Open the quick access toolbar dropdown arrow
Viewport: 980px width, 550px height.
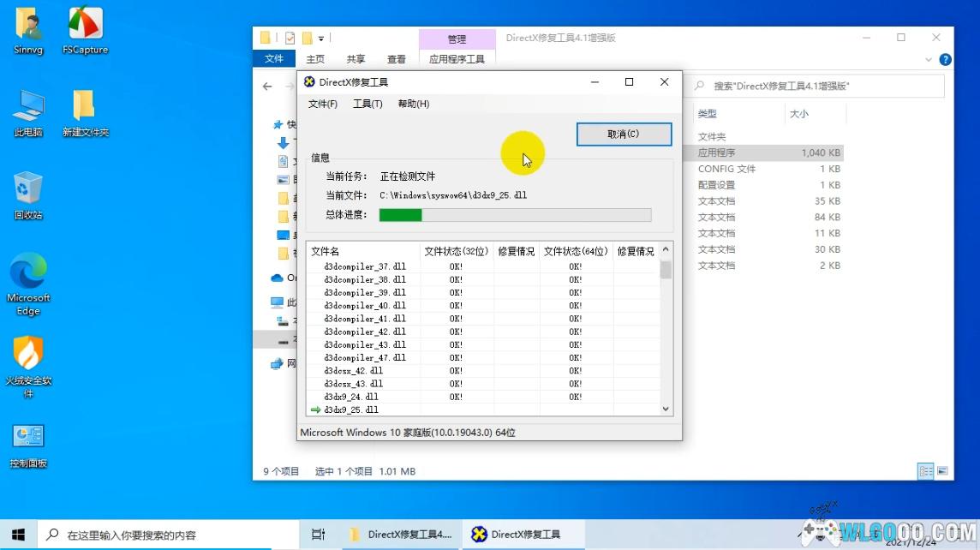[321, 39]
